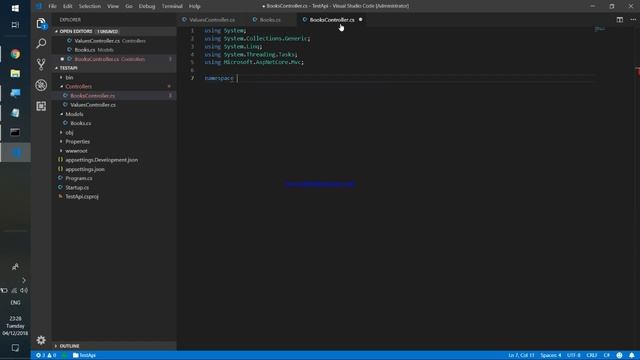Open the Selection menu

click(89, 6)
